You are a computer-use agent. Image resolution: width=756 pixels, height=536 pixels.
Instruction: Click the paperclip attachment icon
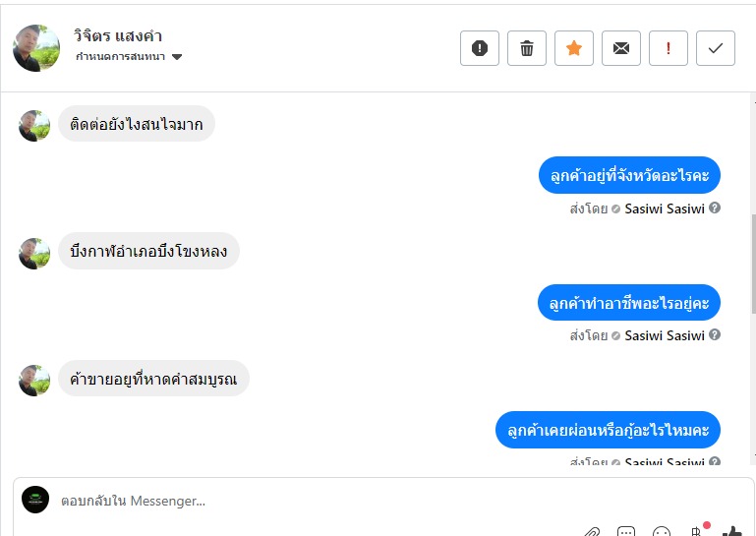point(592,531)
